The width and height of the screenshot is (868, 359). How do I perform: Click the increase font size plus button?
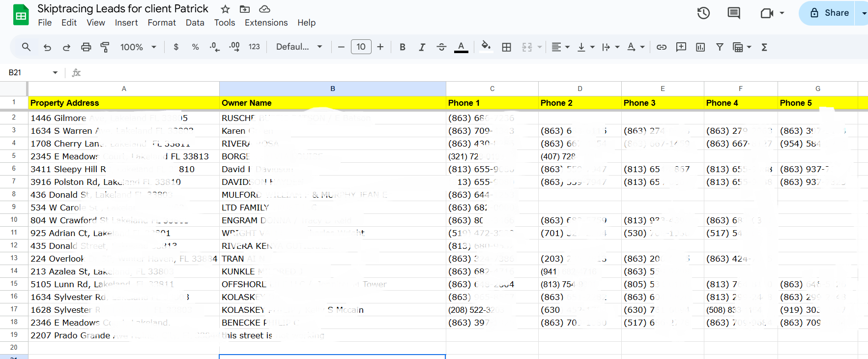tap(380, 47)
